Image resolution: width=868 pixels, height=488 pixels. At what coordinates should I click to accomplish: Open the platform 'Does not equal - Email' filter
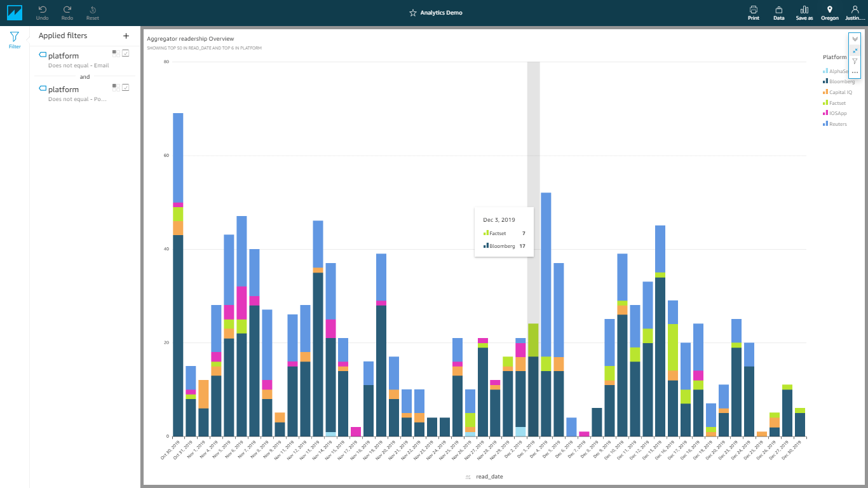pyautogui.click(x=73, y=60)
